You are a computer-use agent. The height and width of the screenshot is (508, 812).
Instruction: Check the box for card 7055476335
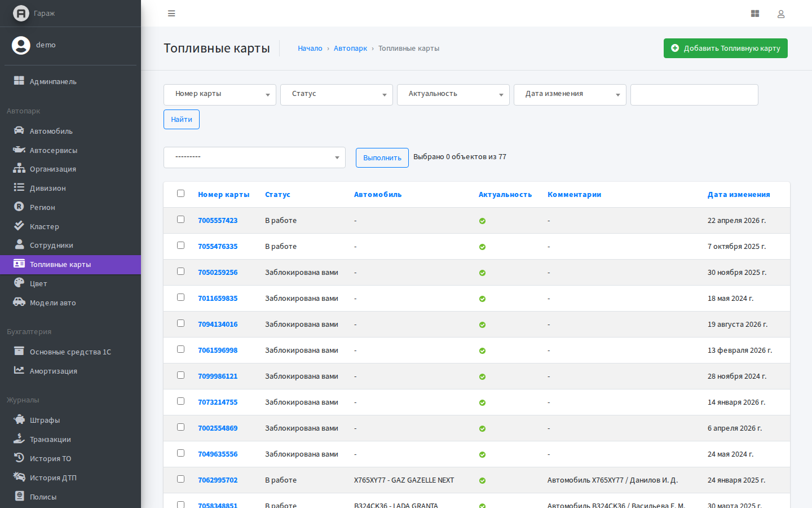tap(180, 246)
